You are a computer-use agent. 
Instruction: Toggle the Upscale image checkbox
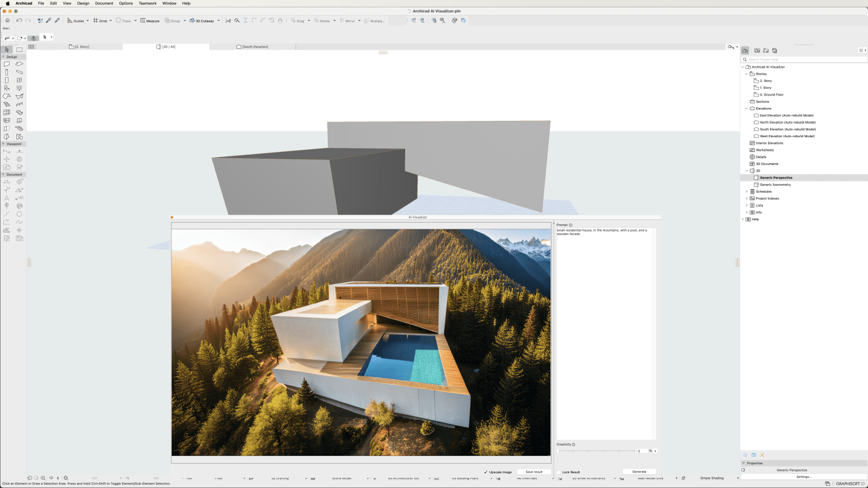point(486,472)
